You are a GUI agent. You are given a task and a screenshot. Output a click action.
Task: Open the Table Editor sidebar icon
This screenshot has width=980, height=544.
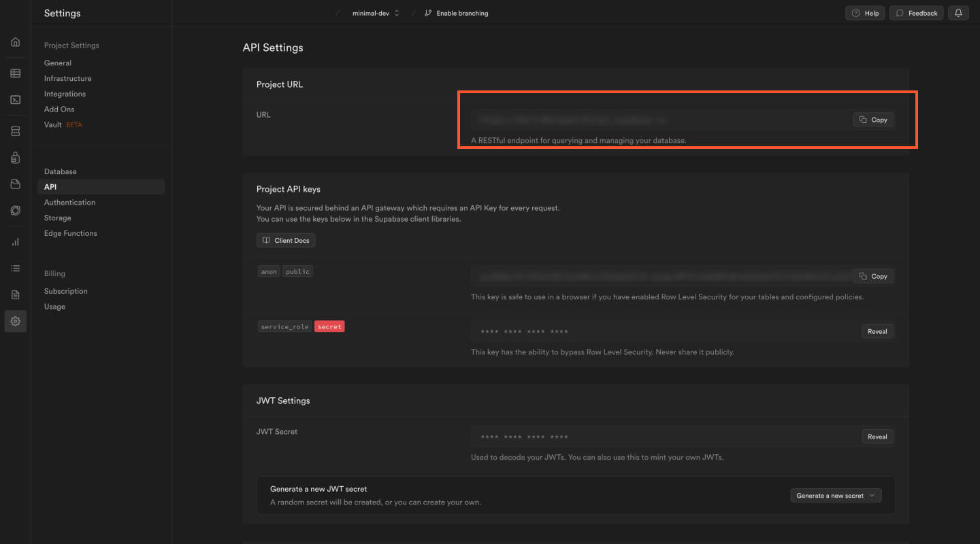coord(15,73)
